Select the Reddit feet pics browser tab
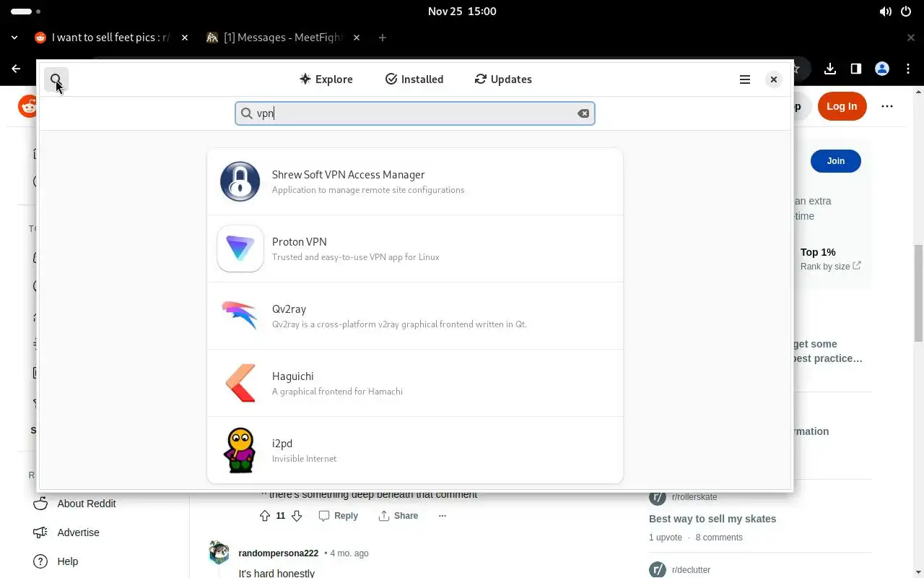Viewport: 924px width, 578px height. (x=111, y=38)
